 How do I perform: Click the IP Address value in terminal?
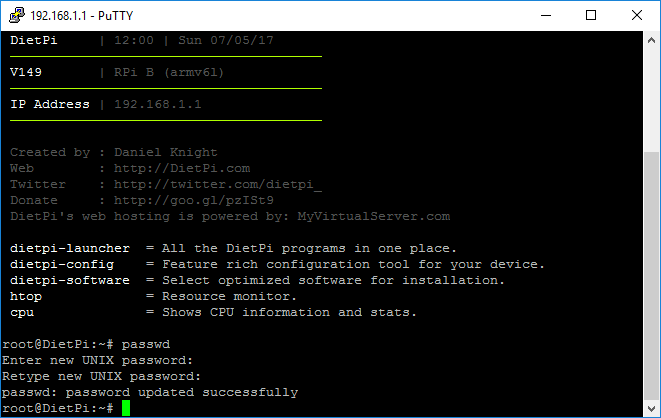(x=158, y=104)
